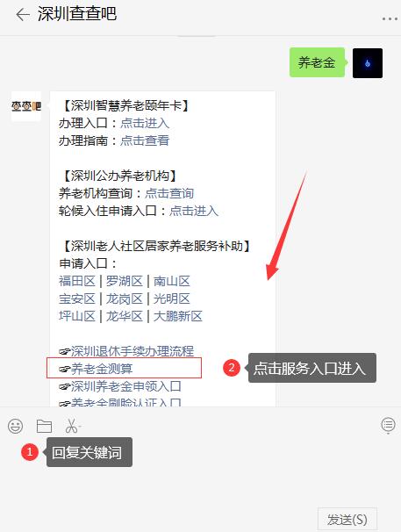This screenshot has width=401, height=532.
Task: Click the 发送(S) send button
Action: point(347,519)
